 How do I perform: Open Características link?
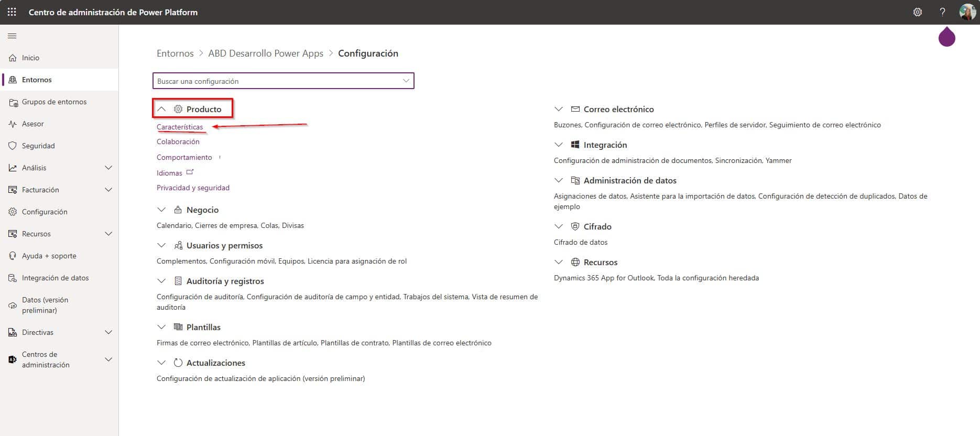180,127
